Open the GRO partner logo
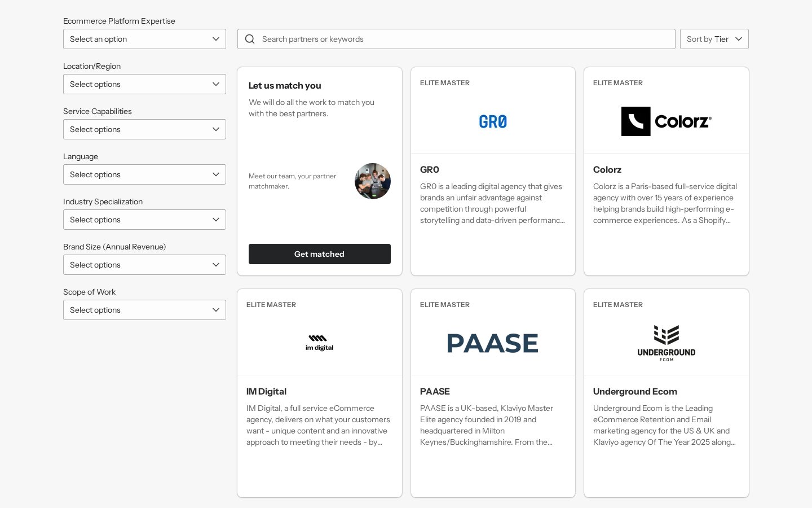 pyautogui.click(x=493, y=121)
